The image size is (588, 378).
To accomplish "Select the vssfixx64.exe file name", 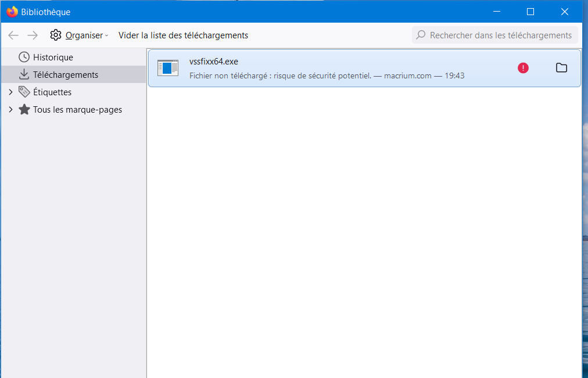I will pyautogui.click(x=213, y=62).
